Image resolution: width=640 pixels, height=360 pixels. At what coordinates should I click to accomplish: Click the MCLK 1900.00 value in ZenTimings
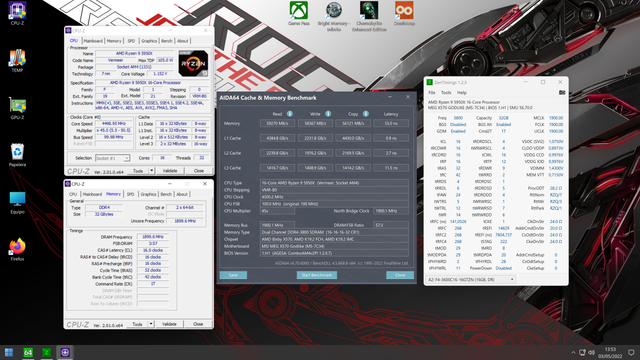tap(556, 118)
